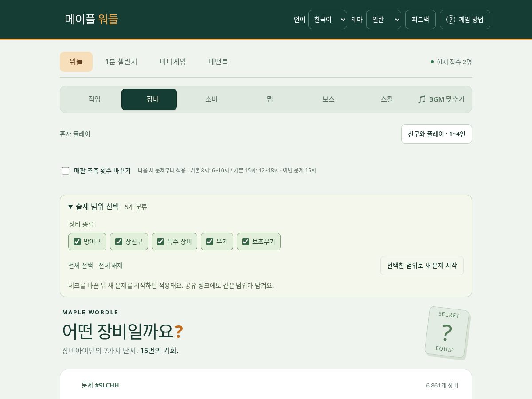This screenshot has height=399, width=532.
Task: Open the 언어 language dropdown
Action: tap(328, 20)
